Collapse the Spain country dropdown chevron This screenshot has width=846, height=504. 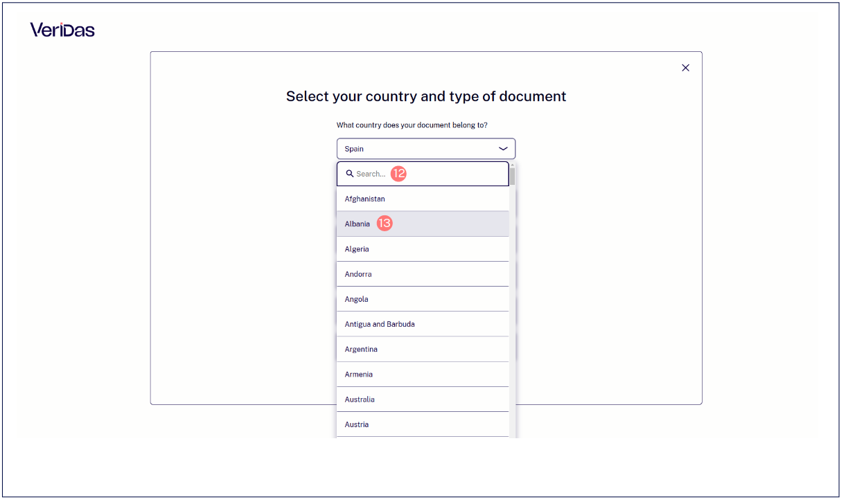(503, 149)
